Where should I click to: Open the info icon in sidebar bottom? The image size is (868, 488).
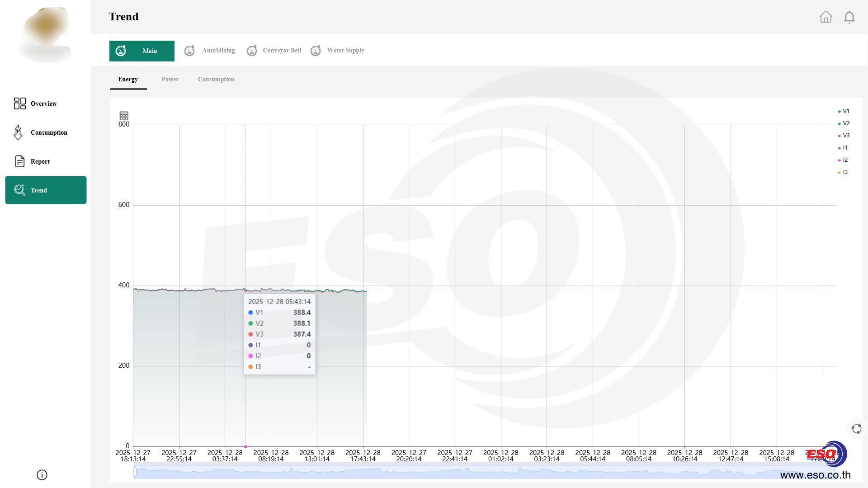click(x=42, y=475)
